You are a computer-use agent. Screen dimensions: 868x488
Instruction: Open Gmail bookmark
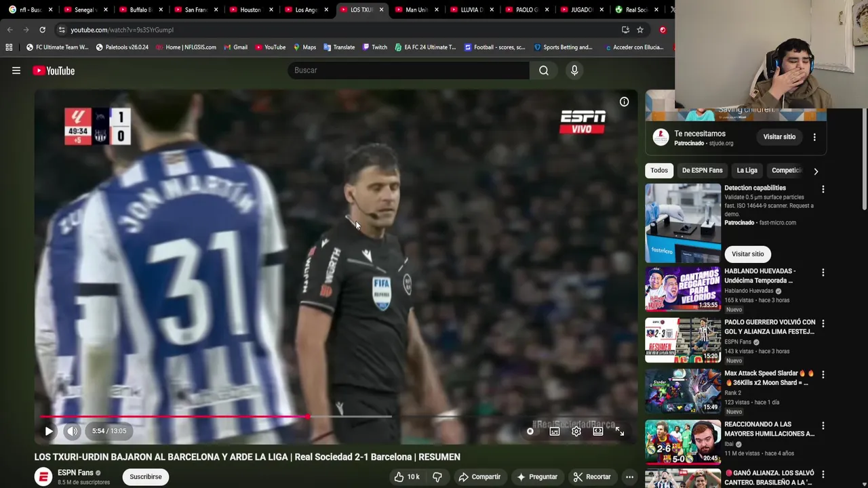[x=235, y=47]
